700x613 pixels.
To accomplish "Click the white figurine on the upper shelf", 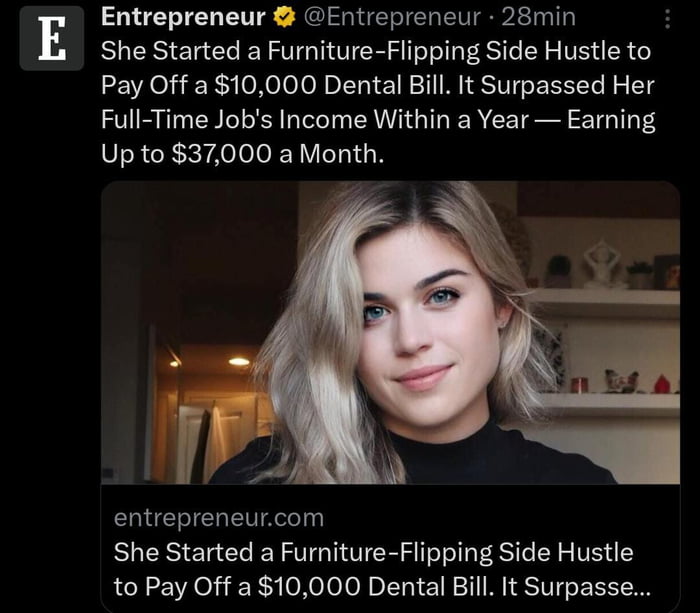I will coord(602,263).
